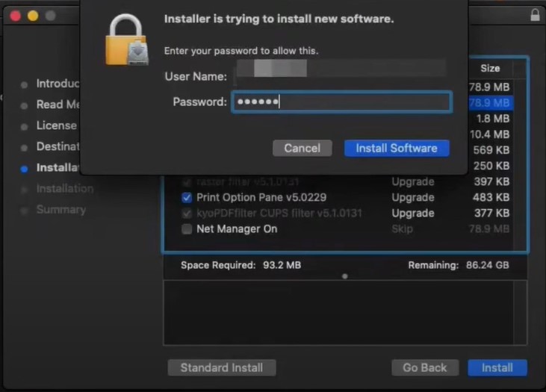Select the Read Me step in sidebar
This screenshot has width=546, height=392.
point(58,105)
